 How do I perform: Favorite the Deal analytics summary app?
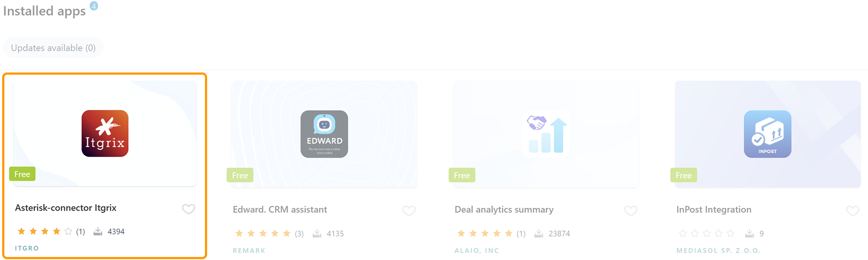click(630, 211)
